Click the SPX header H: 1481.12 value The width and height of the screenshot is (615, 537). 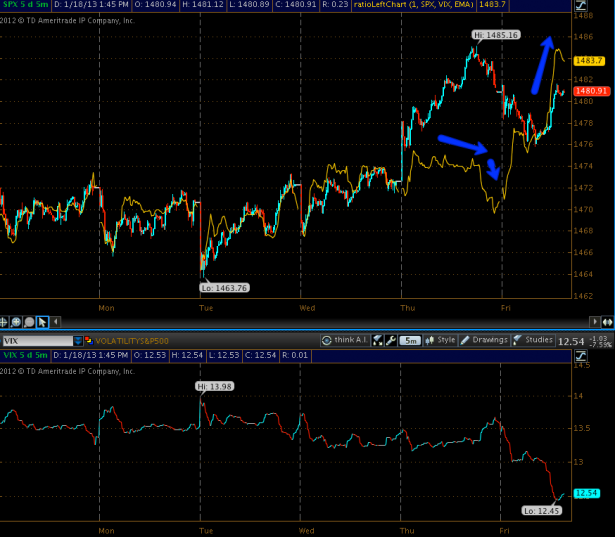203,5
